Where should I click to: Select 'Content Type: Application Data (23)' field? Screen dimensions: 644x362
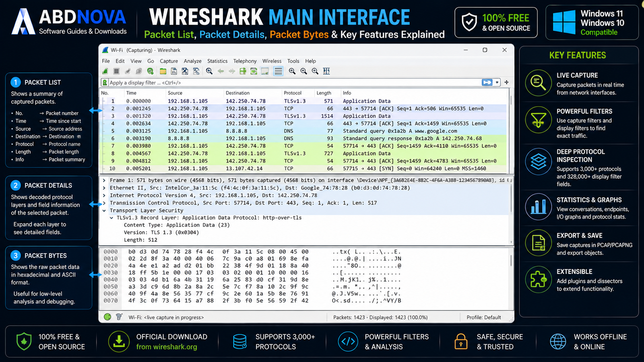coord(177,225)
